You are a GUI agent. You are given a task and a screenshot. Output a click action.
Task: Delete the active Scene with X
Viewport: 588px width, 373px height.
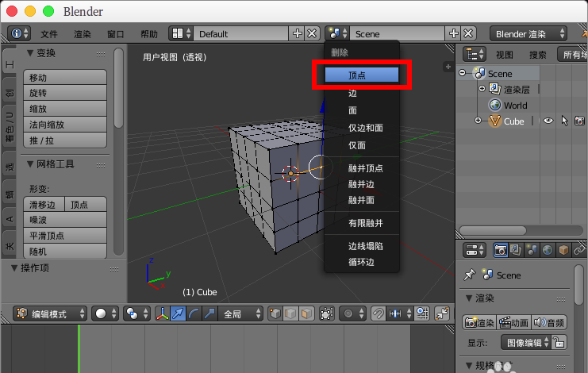pos(468,34)
